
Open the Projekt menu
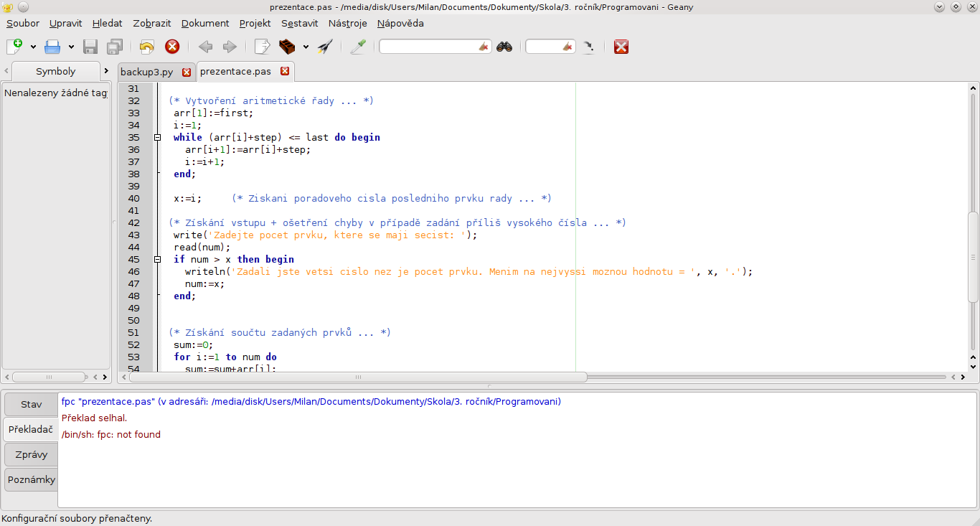(255, 23)
